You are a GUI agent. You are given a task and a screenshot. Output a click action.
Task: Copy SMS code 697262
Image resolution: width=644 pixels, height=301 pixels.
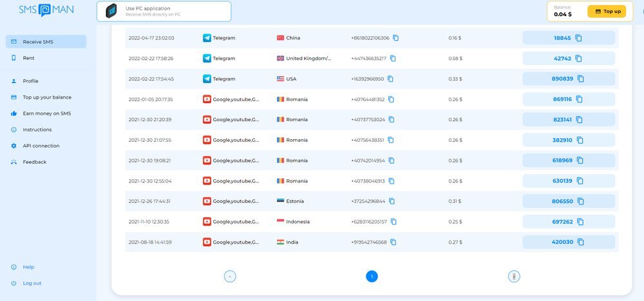pyautogui.click(x=580, y=222)
